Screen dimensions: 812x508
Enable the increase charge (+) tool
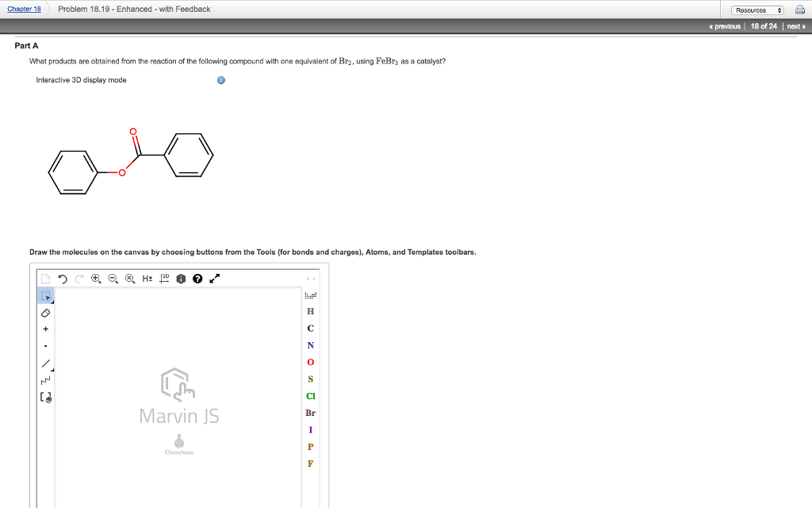[46, 329]
